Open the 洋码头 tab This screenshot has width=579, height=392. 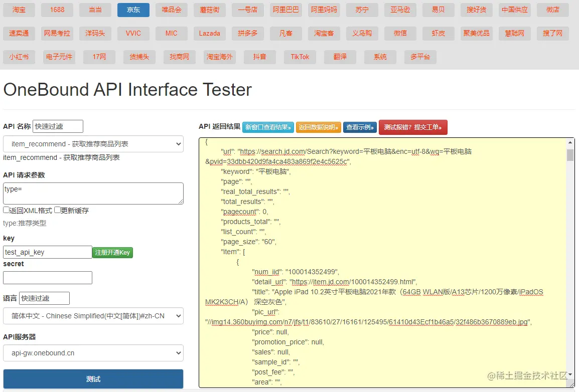click(x=95, y=34)
